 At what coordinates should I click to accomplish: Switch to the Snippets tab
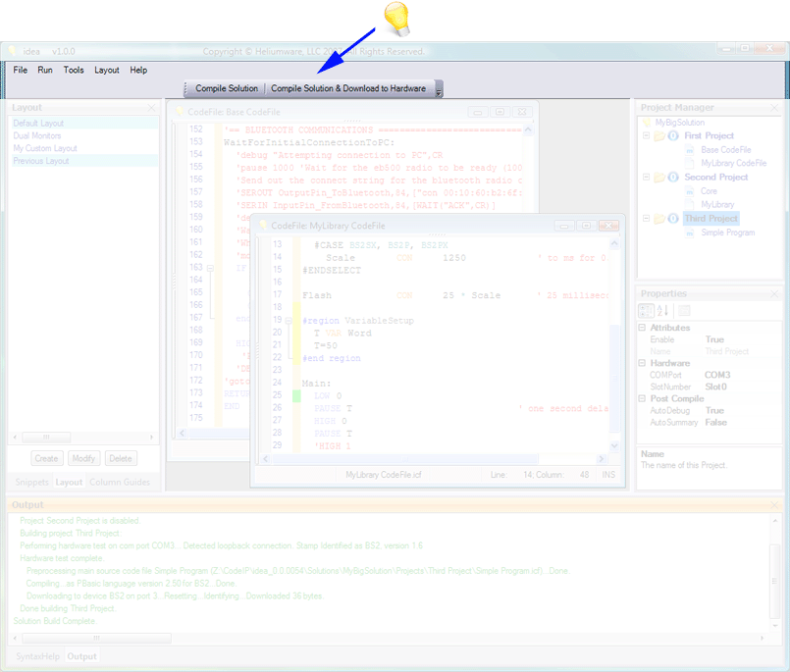pyautogui.click(x=30, y=482)
